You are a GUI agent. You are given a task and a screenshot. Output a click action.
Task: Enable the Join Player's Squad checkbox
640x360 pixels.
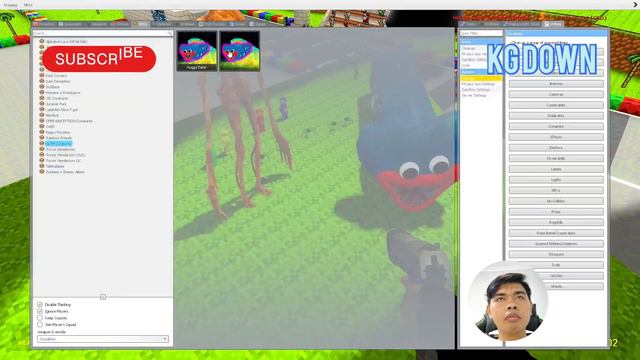[x=40, y=324]
